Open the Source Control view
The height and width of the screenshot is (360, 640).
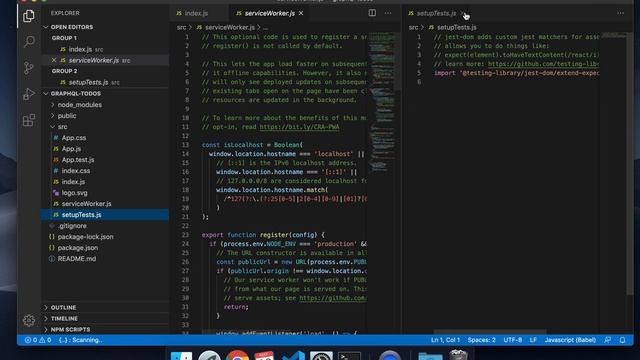coord(29,68)
